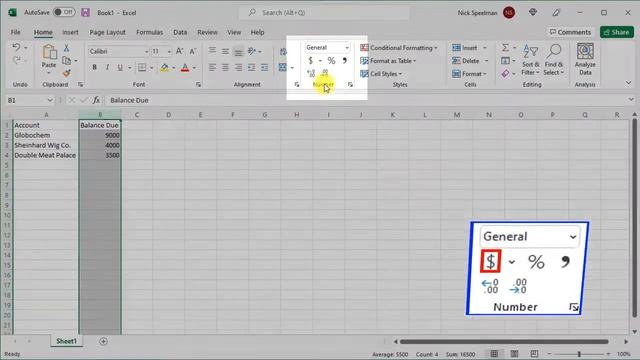This screenshot has height=360, width=640.
Task: Click the Accounting Number Format dollar icon
Action: coord(310,61)
